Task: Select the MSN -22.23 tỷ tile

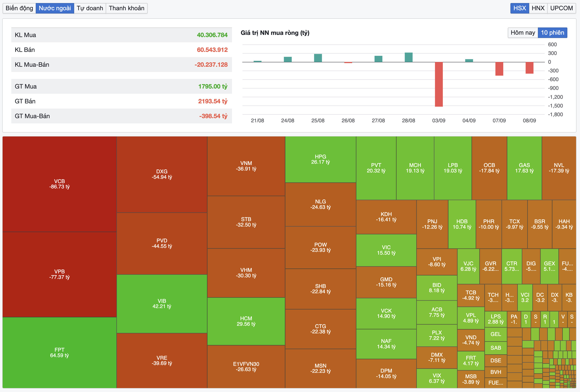Action: (x=321, y=368)
